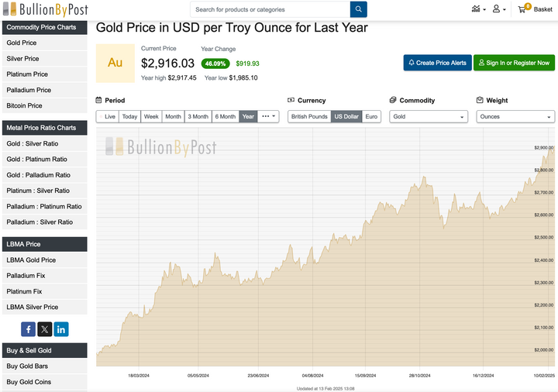This screenshot has height=392, width=558.
Task: Open the market charts icon menu
Action: click(478, 9)
